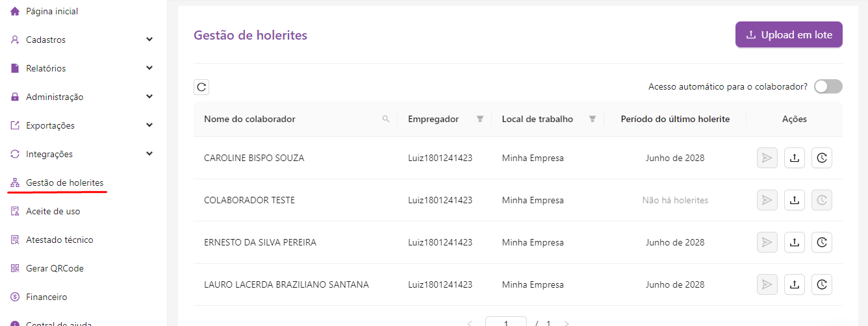Filter by Local de trabalho column
868x326 pixels.
point(592,119)
